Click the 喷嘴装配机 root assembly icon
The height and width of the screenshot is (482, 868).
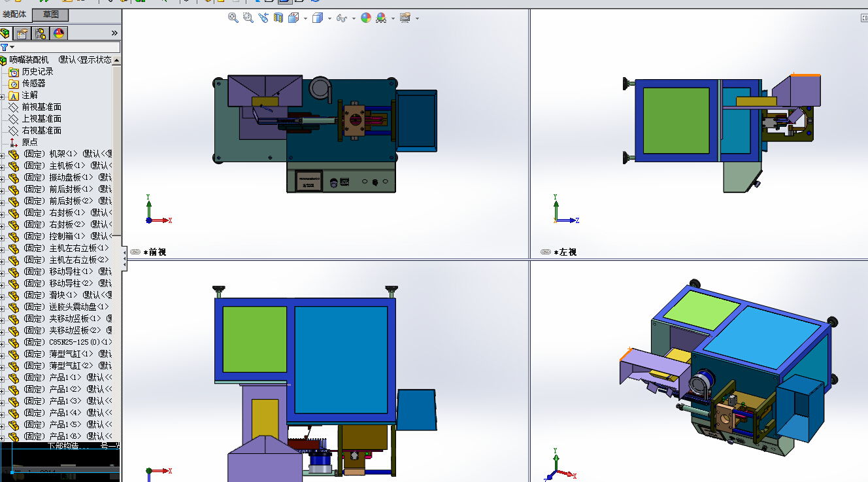point(3,60)
